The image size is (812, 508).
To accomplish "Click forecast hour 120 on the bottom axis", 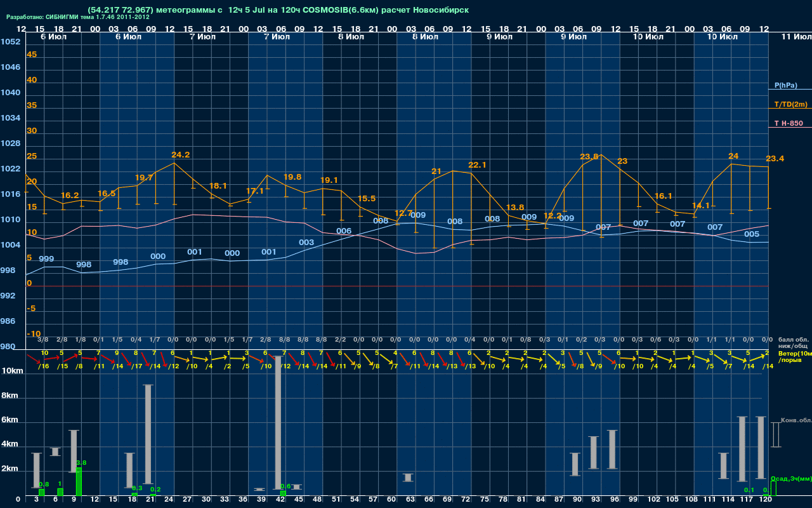I will [766, 500].
